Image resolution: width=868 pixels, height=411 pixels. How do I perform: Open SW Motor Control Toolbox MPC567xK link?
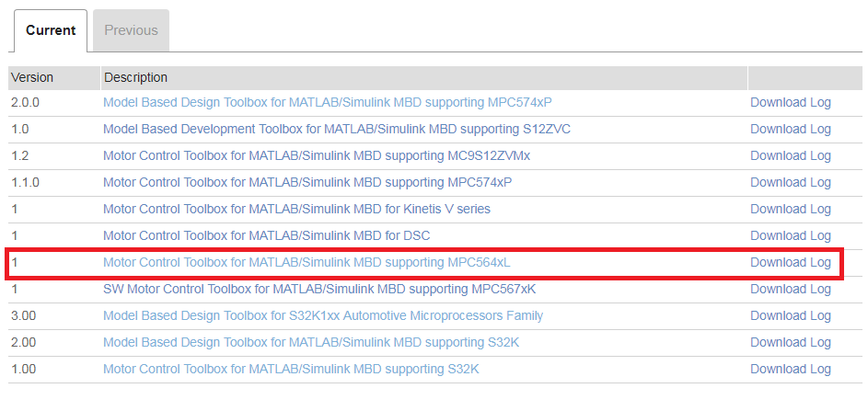coord(318,289)
